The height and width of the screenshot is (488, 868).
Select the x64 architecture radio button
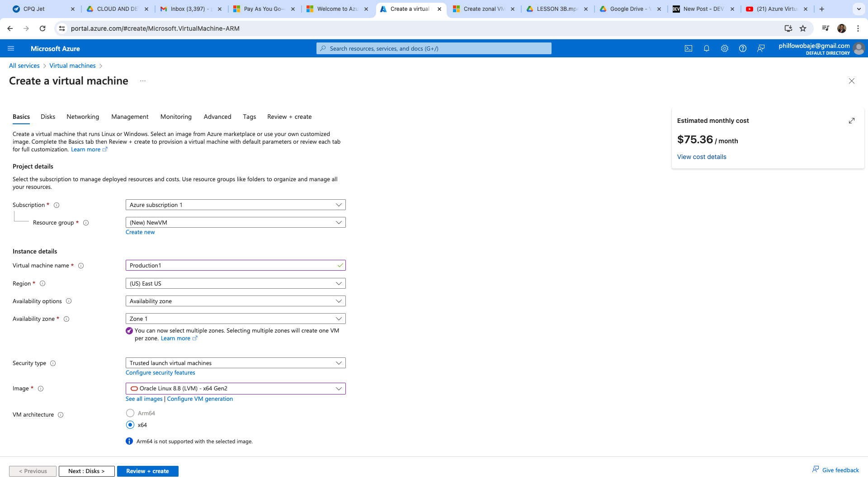click(x=130, y=425)
